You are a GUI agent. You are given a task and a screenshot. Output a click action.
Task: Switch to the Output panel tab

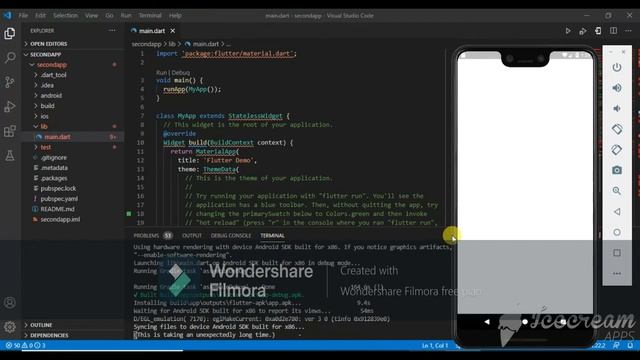(x=192, y=236)
